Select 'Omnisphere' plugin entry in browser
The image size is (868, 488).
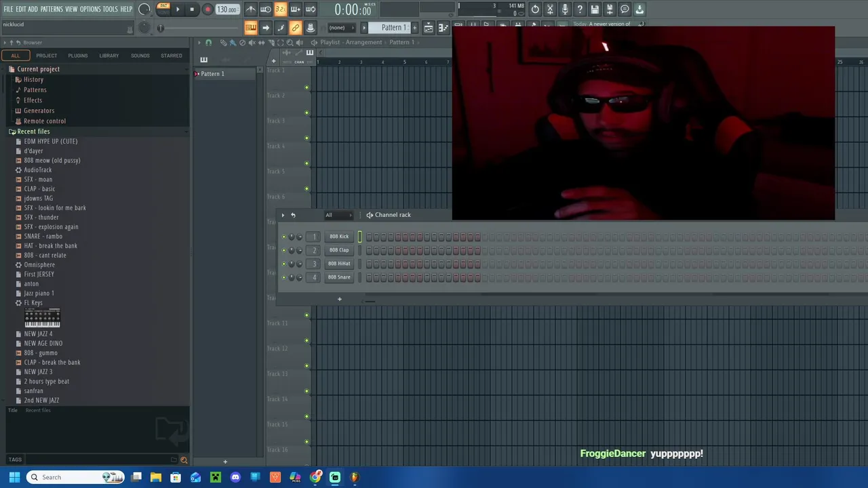[39, 265]
